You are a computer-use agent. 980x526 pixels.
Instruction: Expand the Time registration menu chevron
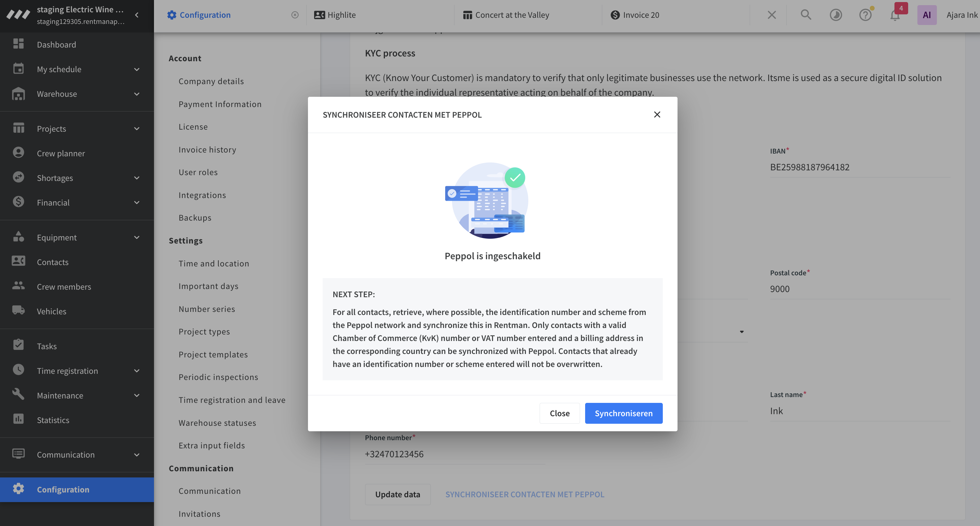(137, 371)
